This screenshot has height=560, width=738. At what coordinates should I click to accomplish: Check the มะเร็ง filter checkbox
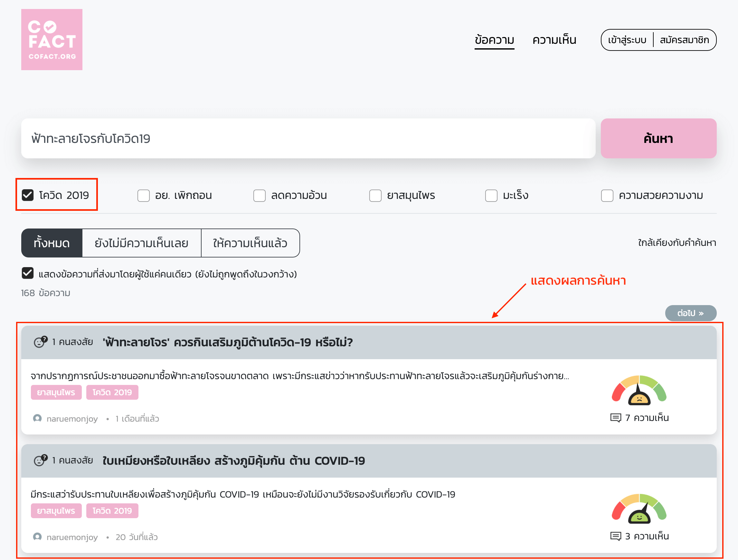click(x=491, y=195)
